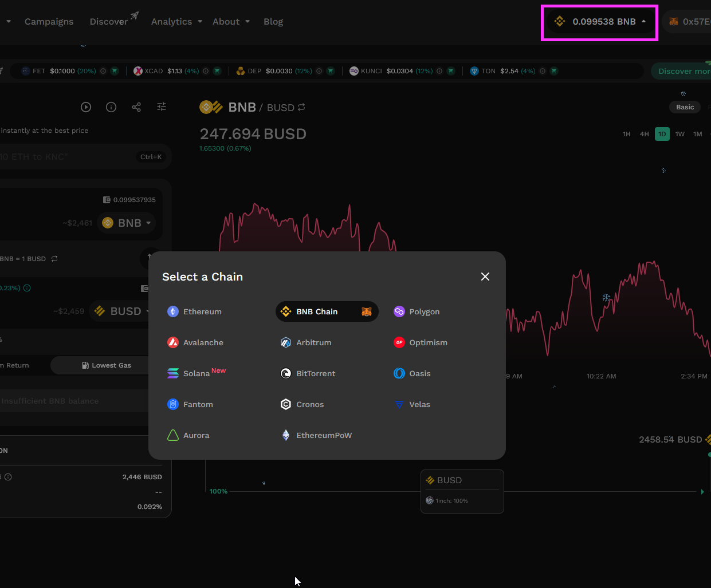711x588 pixels.
Task: Click the Discover more button
Action: (681, 71)
